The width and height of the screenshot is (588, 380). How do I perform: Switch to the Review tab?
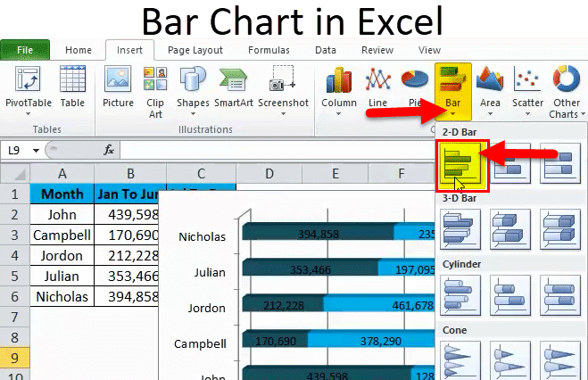click(377, 50)
